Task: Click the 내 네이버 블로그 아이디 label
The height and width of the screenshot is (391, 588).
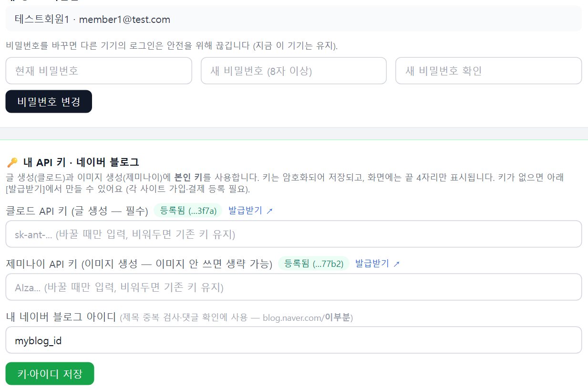Action: coord(61,317)
